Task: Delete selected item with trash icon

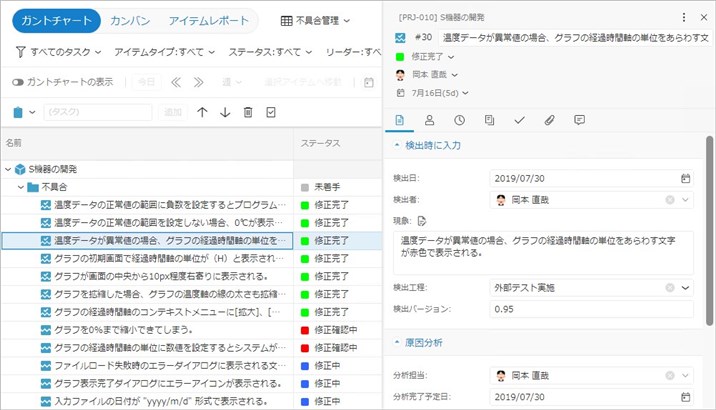Action: click(x=248, y=112)
